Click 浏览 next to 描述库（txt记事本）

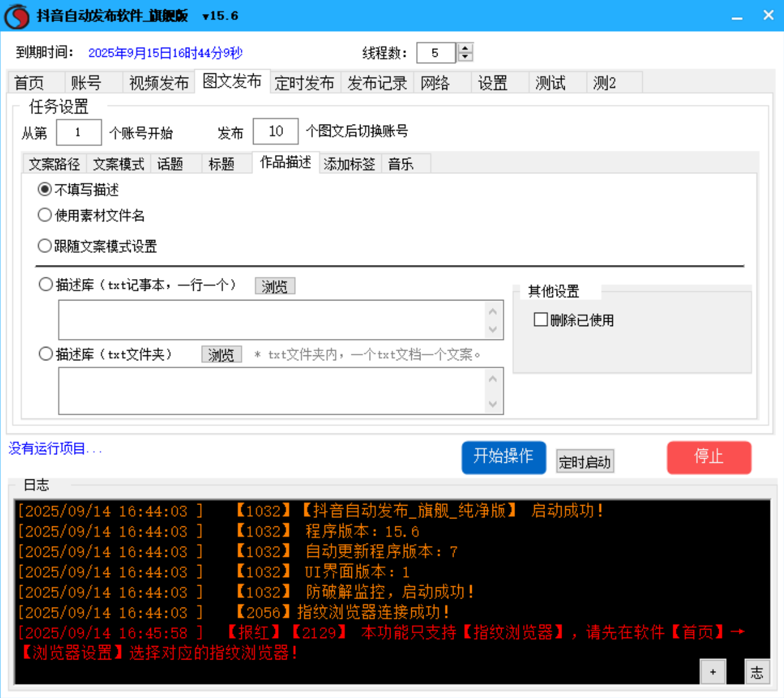(274, 286)
